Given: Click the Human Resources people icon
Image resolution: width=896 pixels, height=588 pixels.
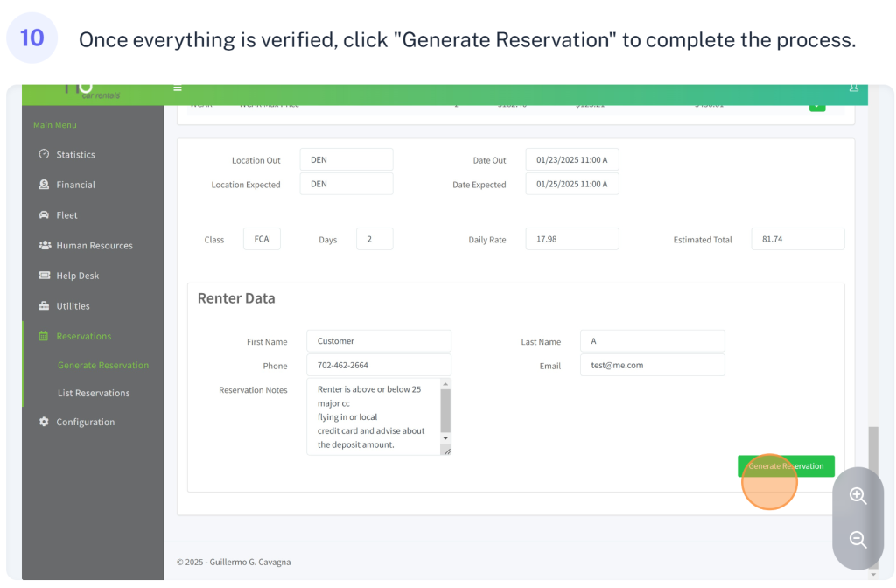Looking at the screenshot, I should pyautogui.click(x=45, y=246).
